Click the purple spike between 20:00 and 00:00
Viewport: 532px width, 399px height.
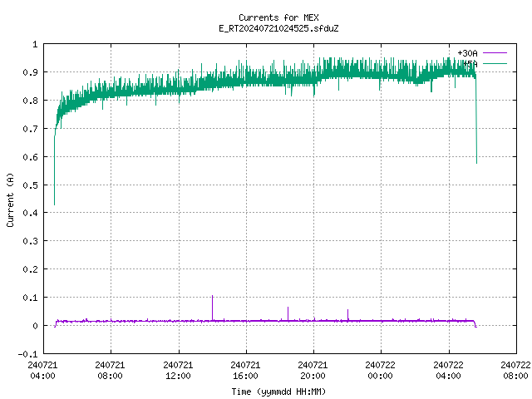pyautogui.click(x=347, y=314)
